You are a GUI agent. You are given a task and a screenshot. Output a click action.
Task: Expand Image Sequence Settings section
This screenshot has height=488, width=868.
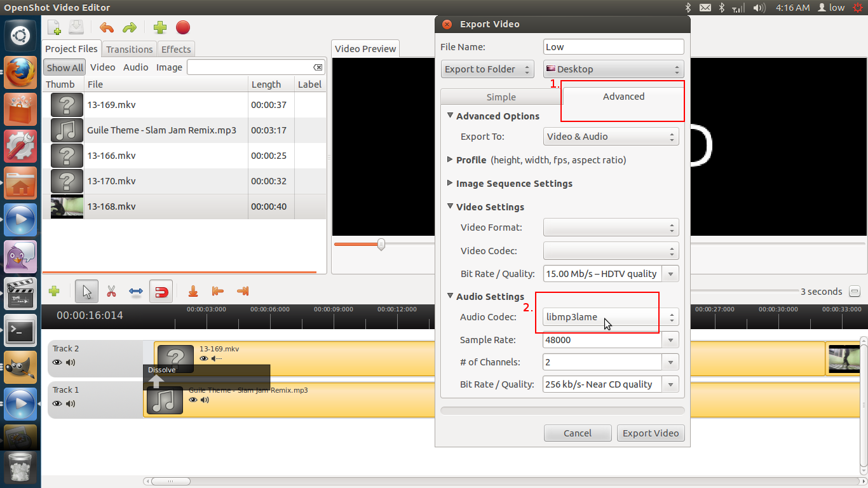451,183
